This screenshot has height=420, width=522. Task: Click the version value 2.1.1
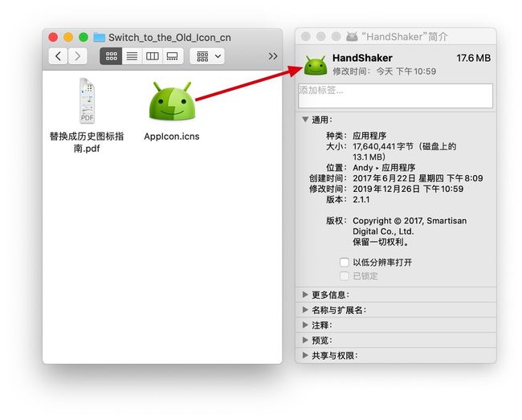click(x=361, y=200)
